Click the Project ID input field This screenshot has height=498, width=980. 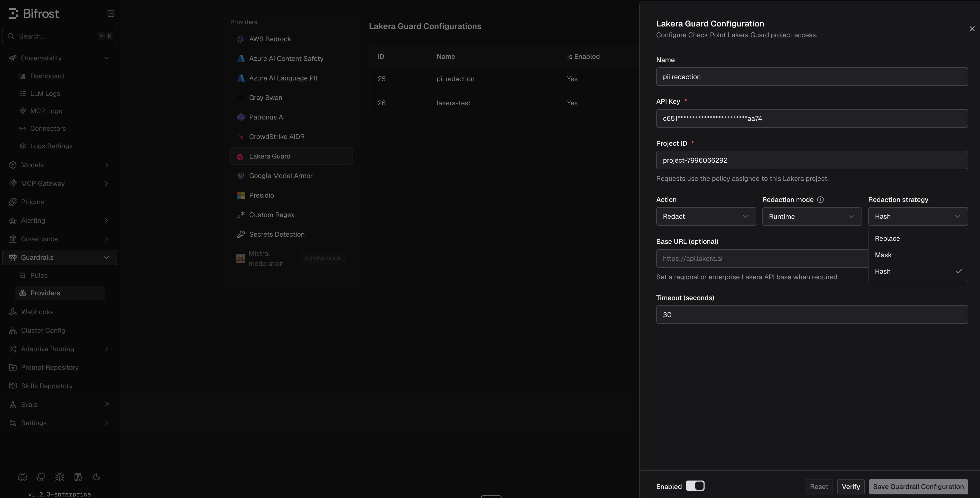point(812,160)
